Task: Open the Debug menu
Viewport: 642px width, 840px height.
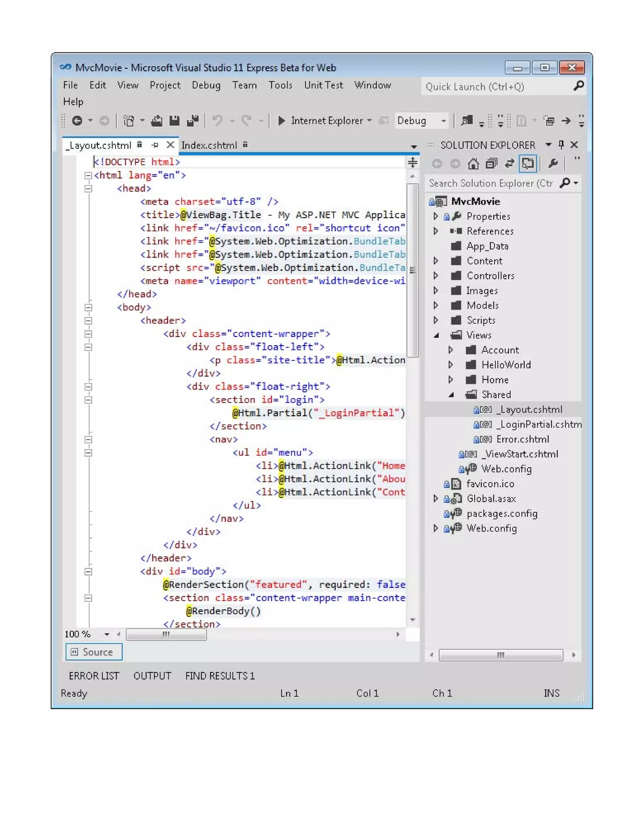Action: tap(206, 85)
